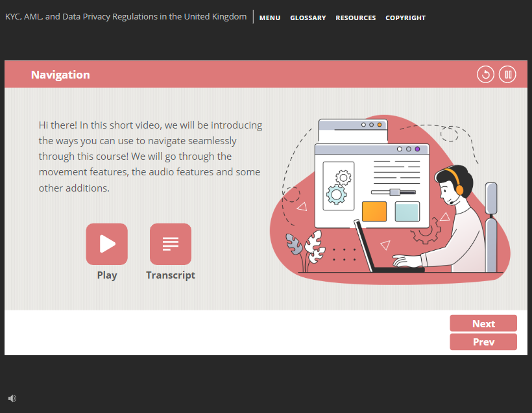Click the replay slide icon
532x413 pixels.
[x=485, y=75]
